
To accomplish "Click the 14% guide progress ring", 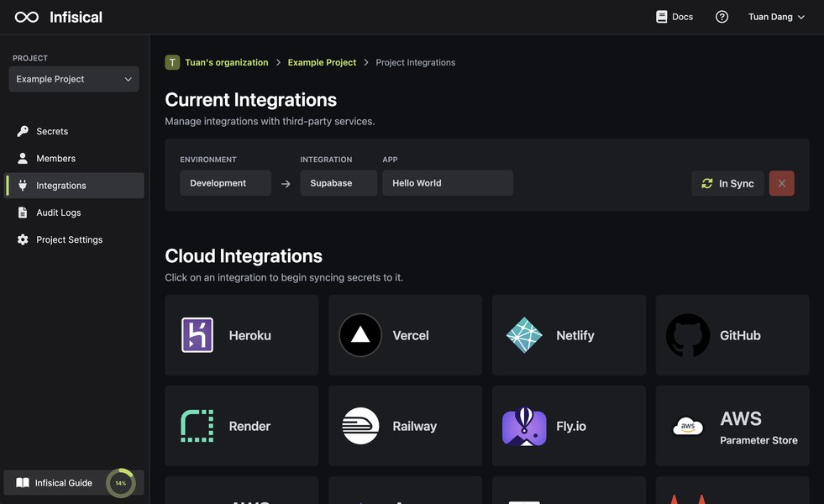I will [x=121, y=483].
